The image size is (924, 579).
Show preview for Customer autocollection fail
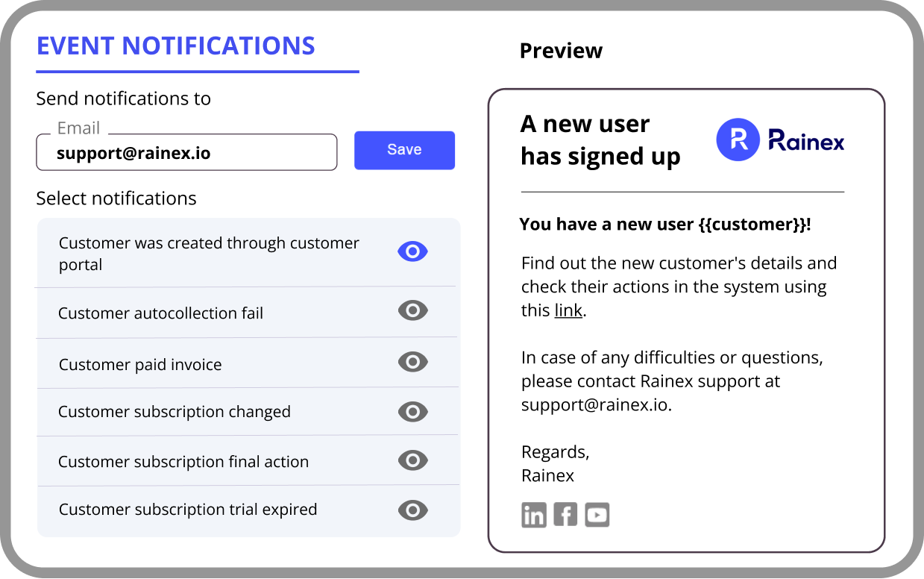click(x=412, y=310)
